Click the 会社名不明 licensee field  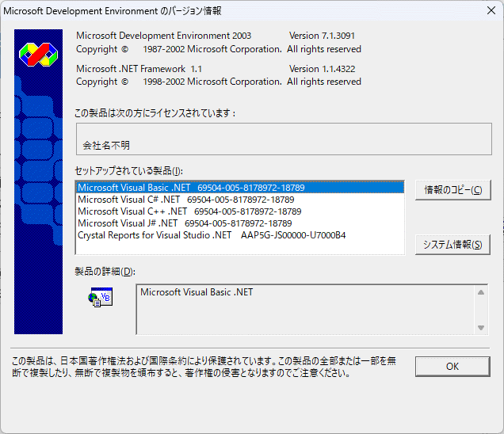284,139
